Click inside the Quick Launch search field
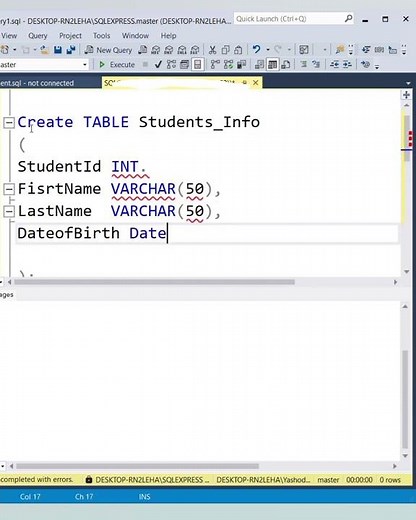416x520 pixels. (289, 19)
